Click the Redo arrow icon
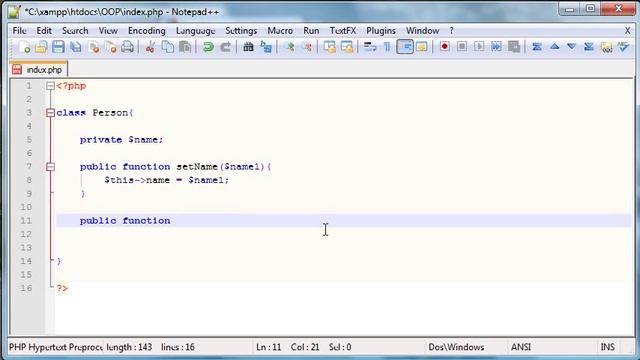640x360 pixels. pyautogui.click(x=225, y=47)
